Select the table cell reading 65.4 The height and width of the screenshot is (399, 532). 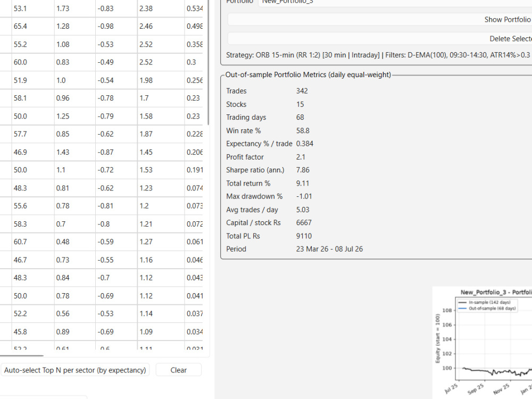coord(33,26)
